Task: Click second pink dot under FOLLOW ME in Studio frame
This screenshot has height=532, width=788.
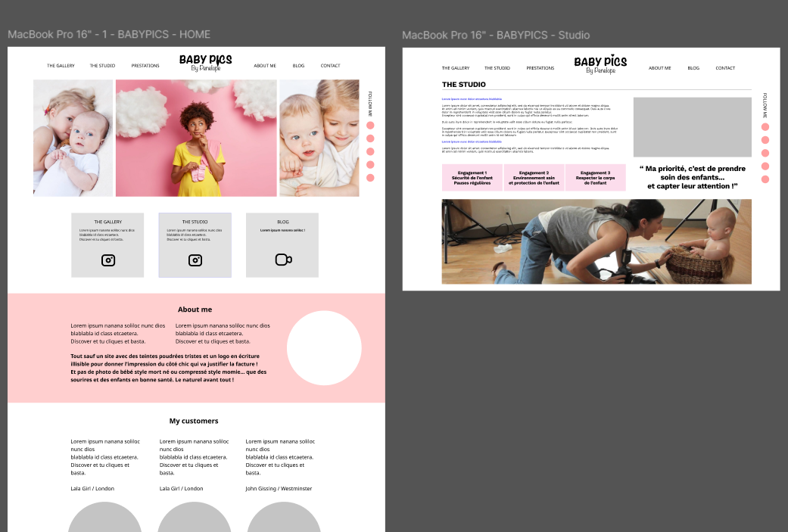Action: click(x=765, y=140)
